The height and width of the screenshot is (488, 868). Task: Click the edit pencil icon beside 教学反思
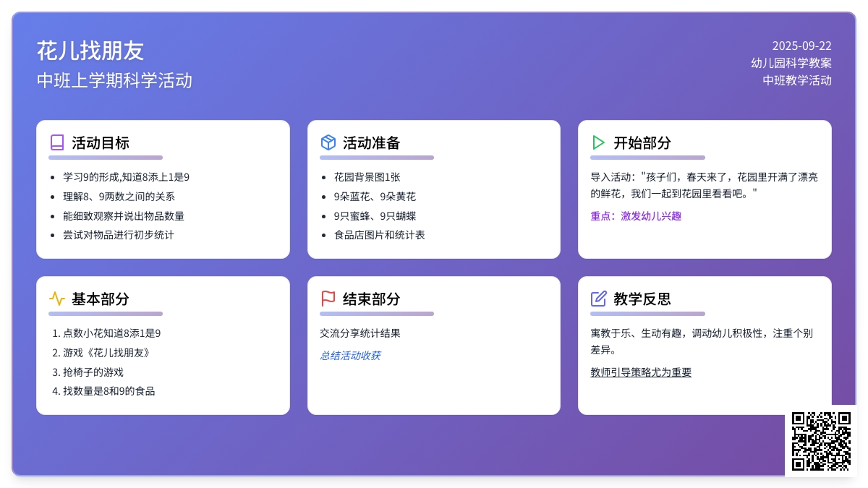[599, 299]
